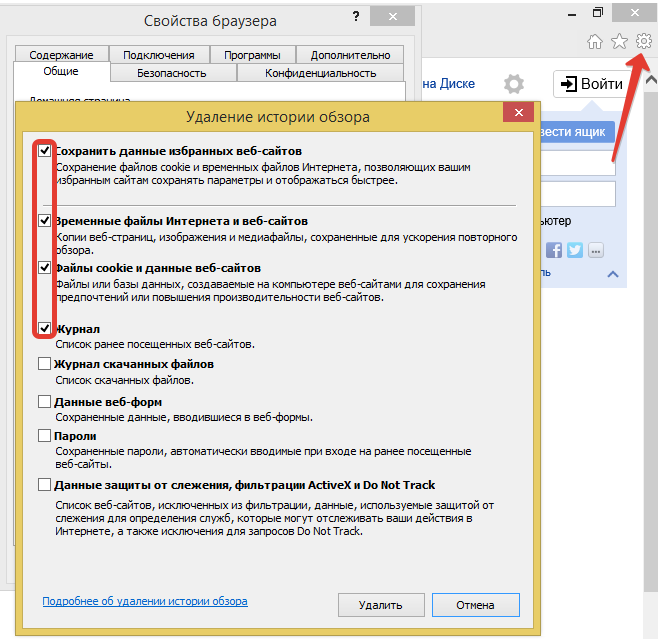This screenshot has height=639, width=658.
Task: Switch to the Программы tab
Action: pos(253,55)
